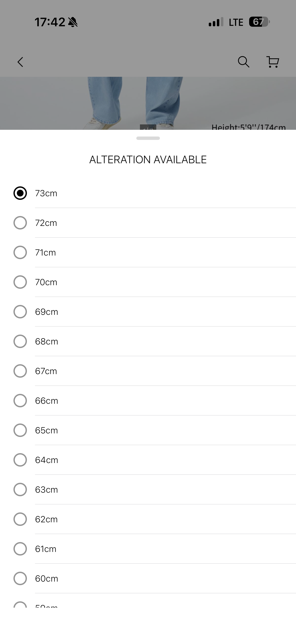
Task: Select the 67cm option
Action: (x=20, y=371)
